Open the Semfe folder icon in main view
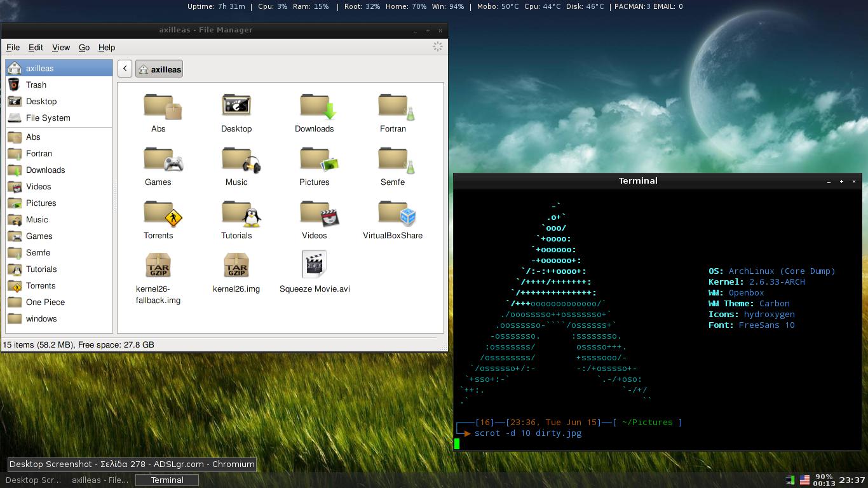This screenshot has height=488, width=868. click(x=396, y=159)
